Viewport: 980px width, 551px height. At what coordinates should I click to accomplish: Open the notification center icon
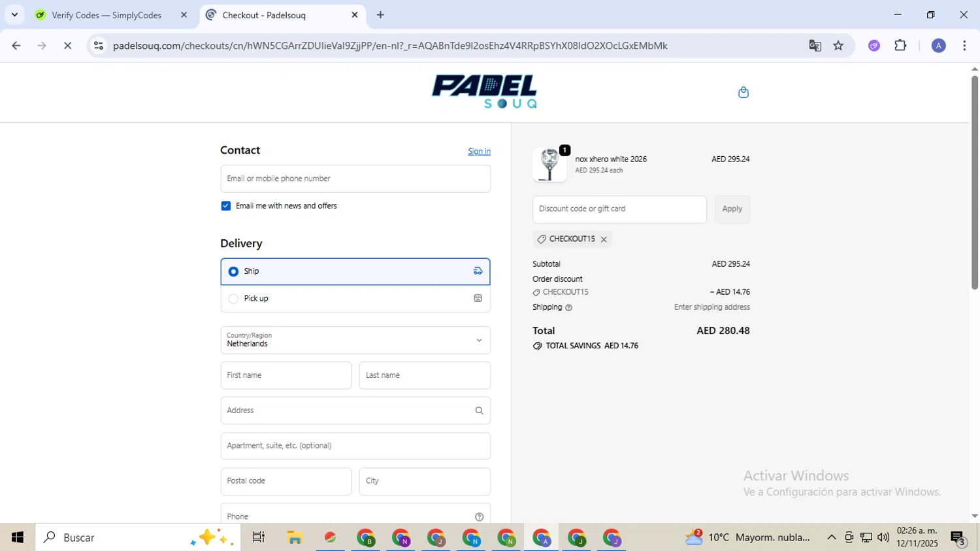(958, 538)
